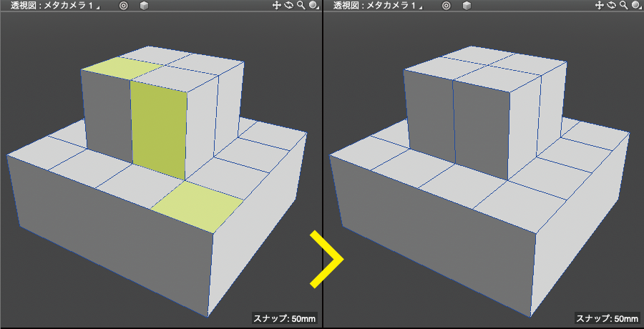Viewport: 644px width, 329px height.
Task: Select the pan arrows icon in left viewport
Action: point(276,5)
